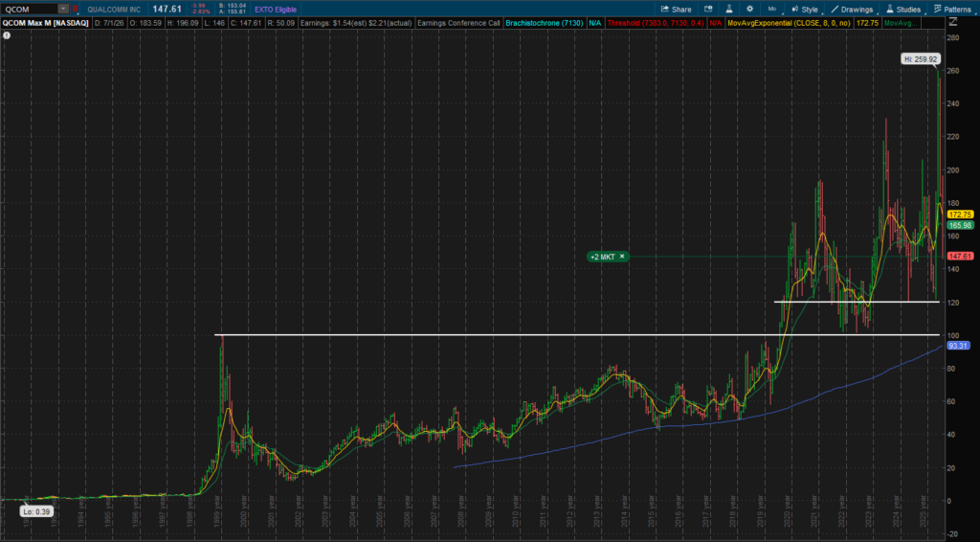The image size is (980, 542).
Task: Click the QCOM Max M [NASDAQ] chart title
Action: coord(46,23)
